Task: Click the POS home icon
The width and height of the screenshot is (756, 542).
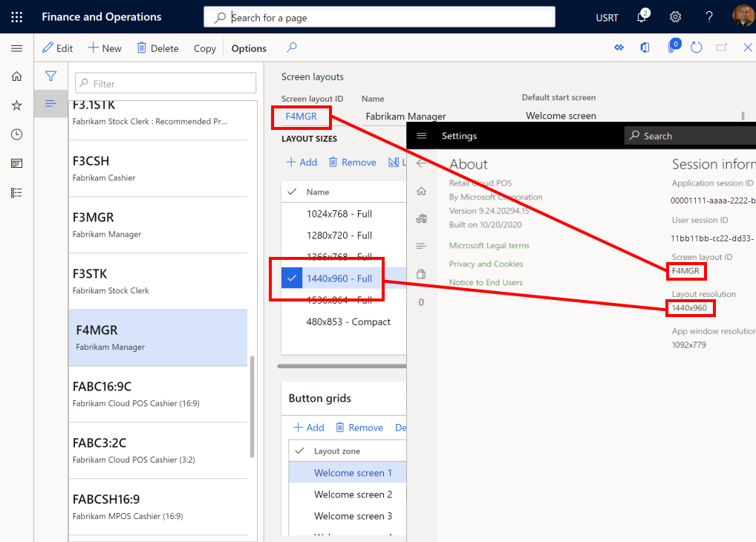Action: click(421, 192)
